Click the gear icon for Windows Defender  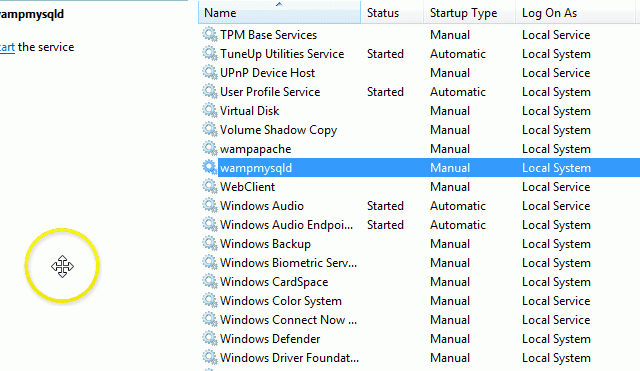(210, 338)
